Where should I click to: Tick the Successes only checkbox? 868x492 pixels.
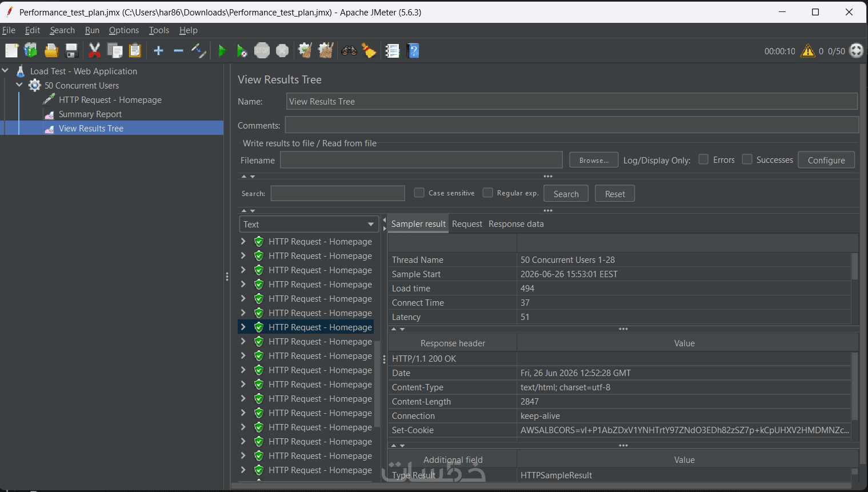[747, 159]
